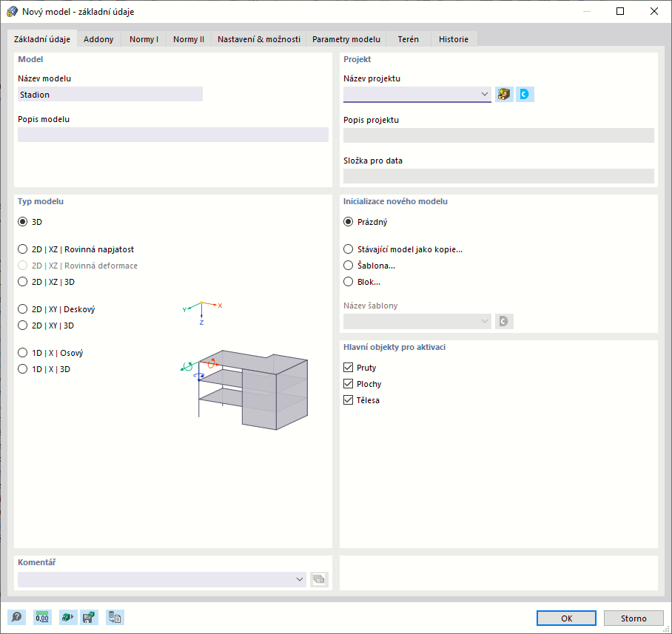Click the 3D building model preview image

pos(245,390)
